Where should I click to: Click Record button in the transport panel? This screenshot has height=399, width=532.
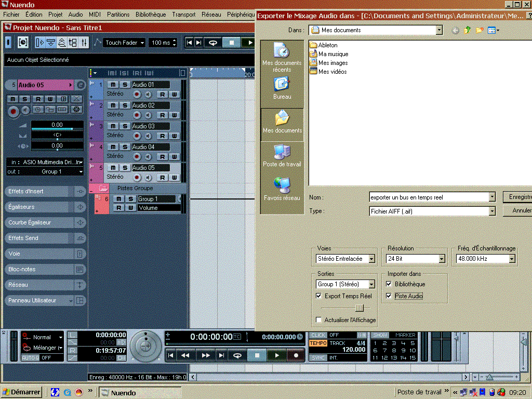(296, 355)
